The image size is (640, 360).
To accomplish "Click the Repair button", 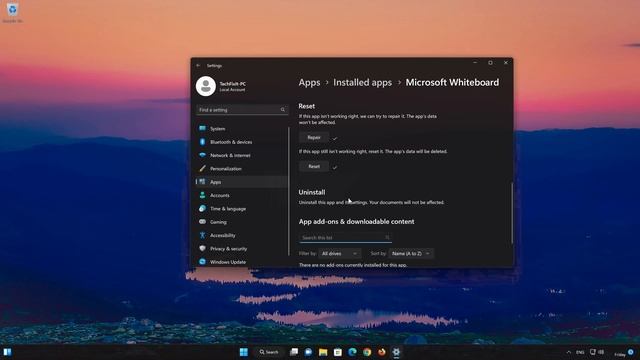I will 314,138.
